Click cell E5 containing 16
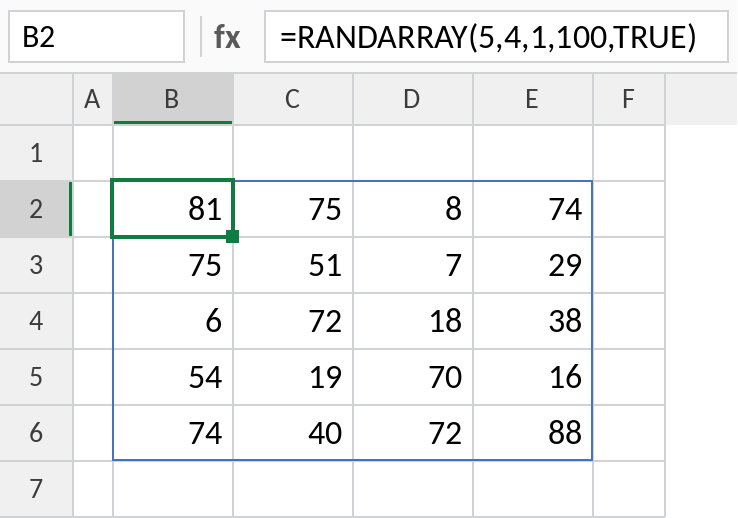Screen dimensions: 738x518 coord(533,377)
